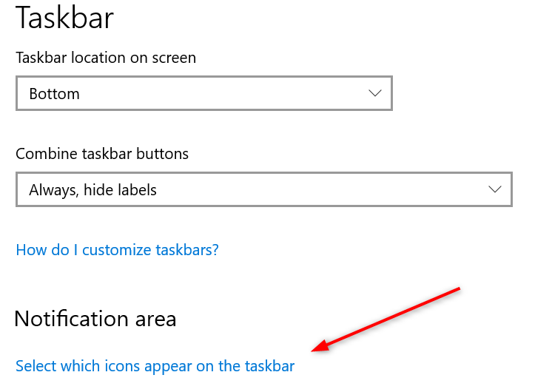The height and width of the screenshot is (392, 552).
Task: Click empty middle area of Bottom dropdown box
Action: (x=222, y=93)
